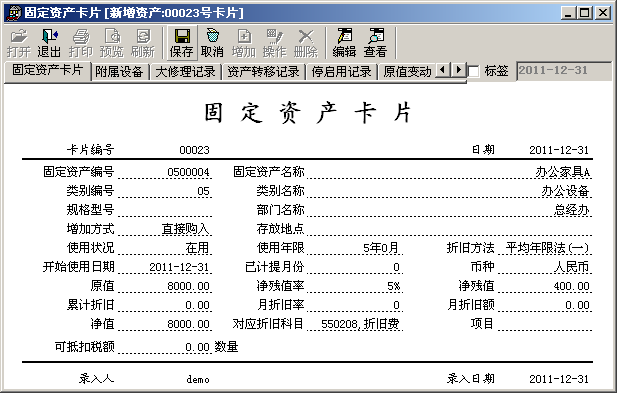Click the 删除 (Delete) toolbar icon
Viewport: 617px width, 393px height.
(306, 43)
